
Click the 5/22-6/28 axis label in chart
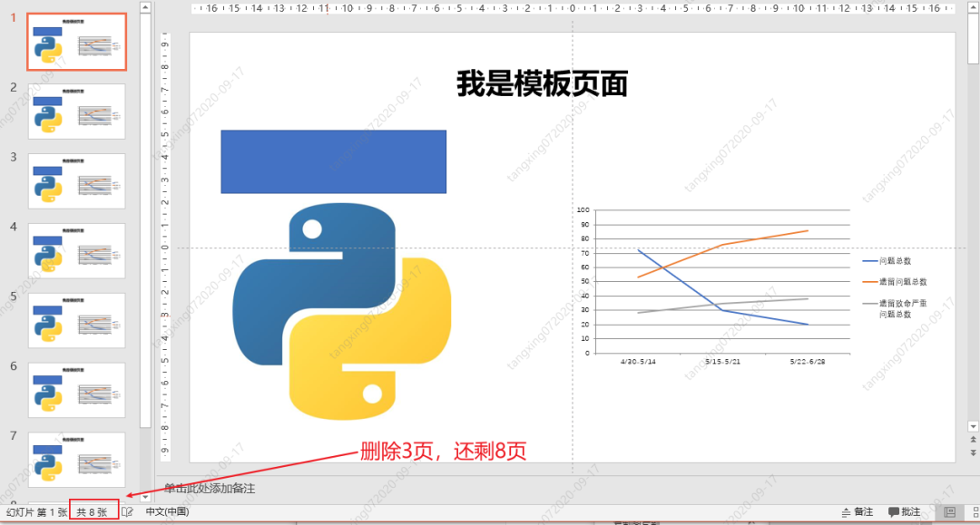(x=808, y=362)
